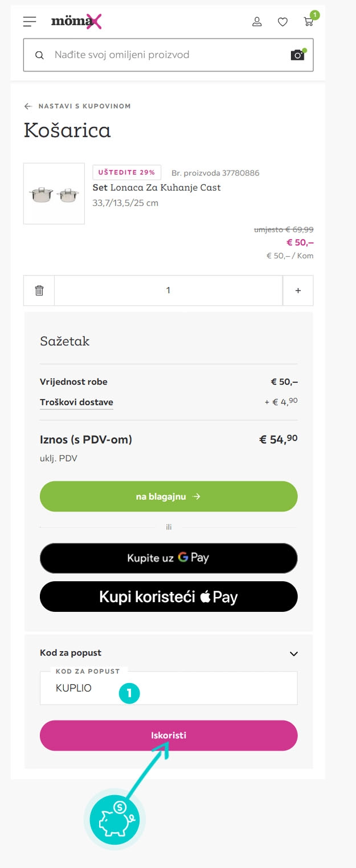The image size is (356, 868).
Task: Click inside the KOD ZA POPUST input field
Action: [169, 688]
